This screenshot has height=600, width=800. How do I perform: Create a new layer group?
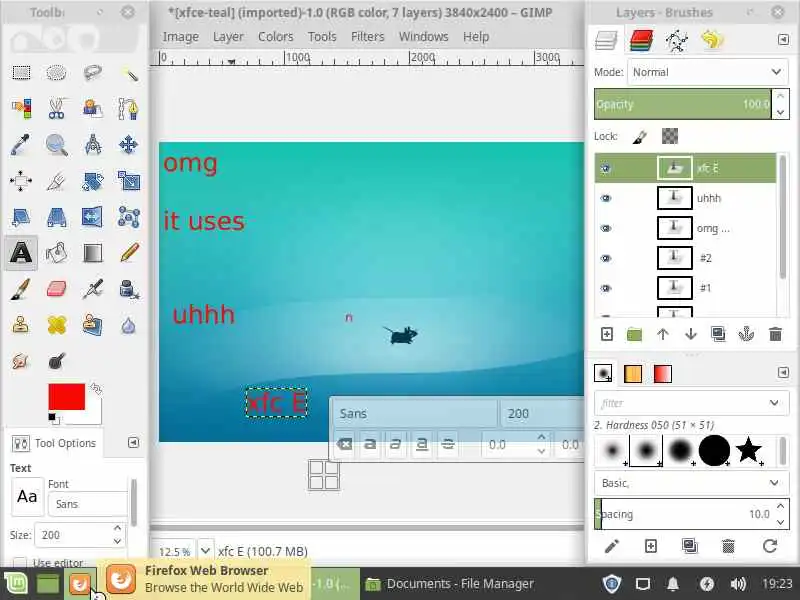pyautogui.click(x=634, y=334)
